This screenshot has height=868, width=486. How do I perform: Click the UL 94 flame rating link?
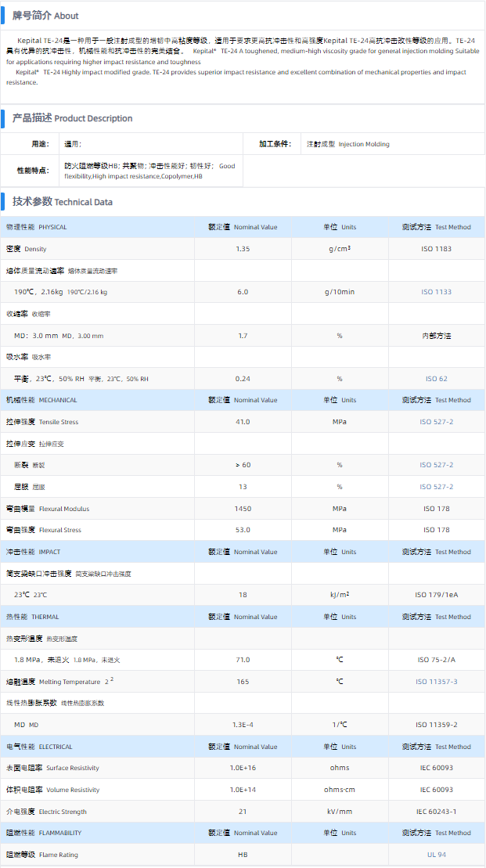pos(436,855)
